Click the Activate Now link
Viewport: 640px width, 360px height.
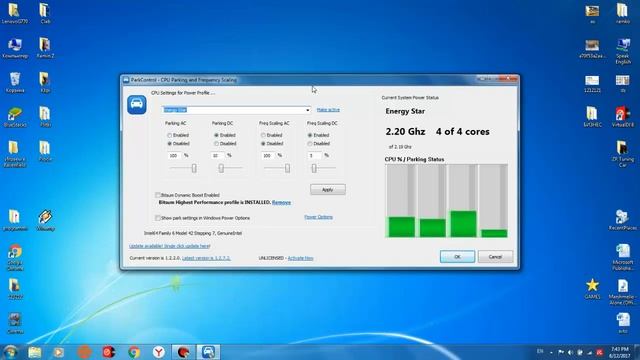coord(300,258)
